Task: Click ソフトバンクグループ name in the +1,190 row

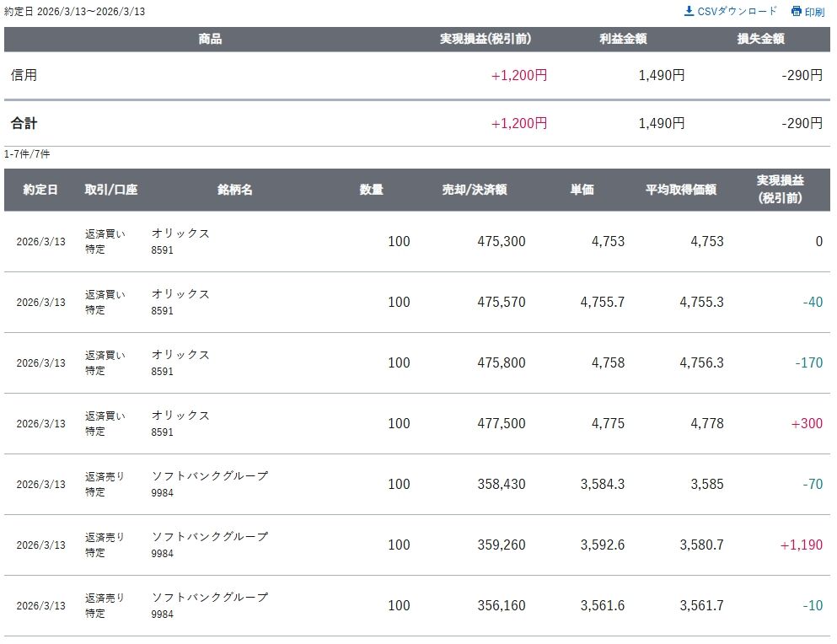Action: (x=209, y=537)
